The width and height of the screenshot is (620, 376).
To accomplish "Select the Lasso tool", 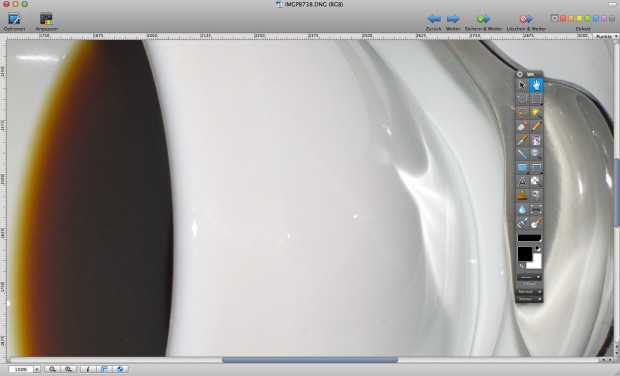I will [522, 112].
